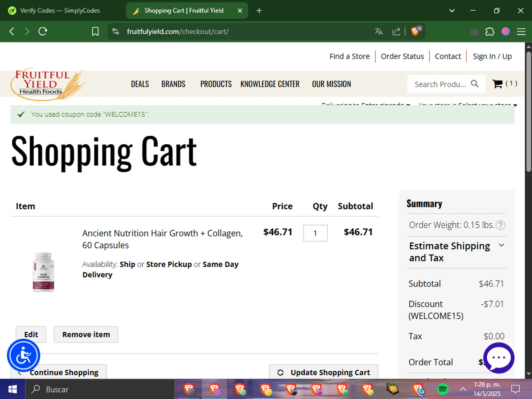
Task: Click the product bottle thumbnail
Action: (43, 272)
